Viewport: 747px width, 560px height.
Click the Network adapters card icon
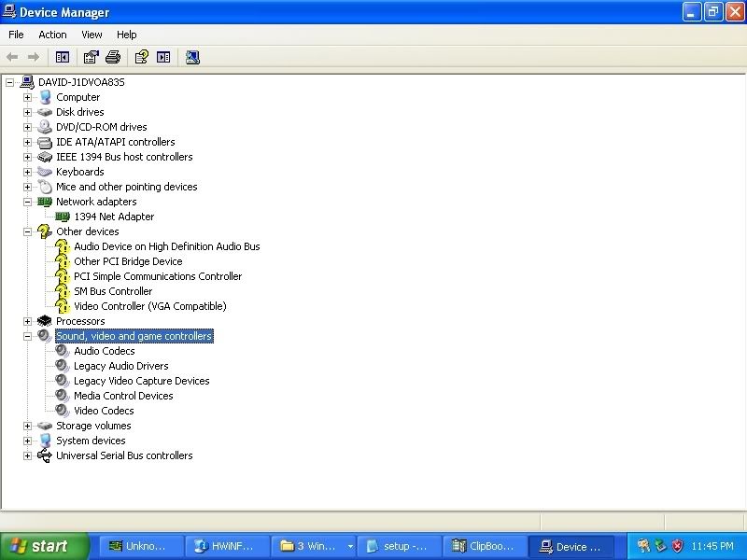pos(45,202)
